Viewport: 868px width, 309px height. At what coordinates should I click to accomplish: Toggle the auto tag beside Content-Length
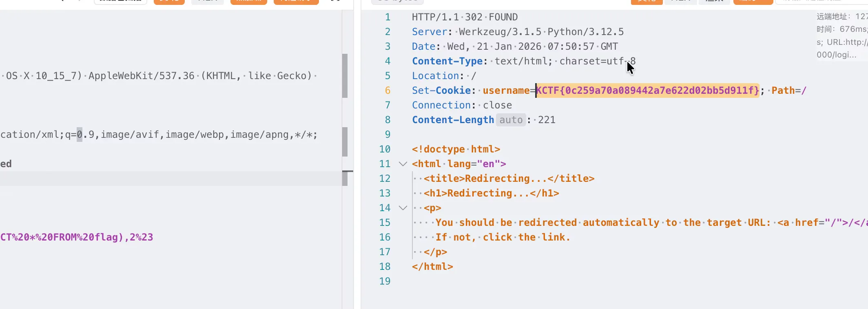[x=511, y=120]
